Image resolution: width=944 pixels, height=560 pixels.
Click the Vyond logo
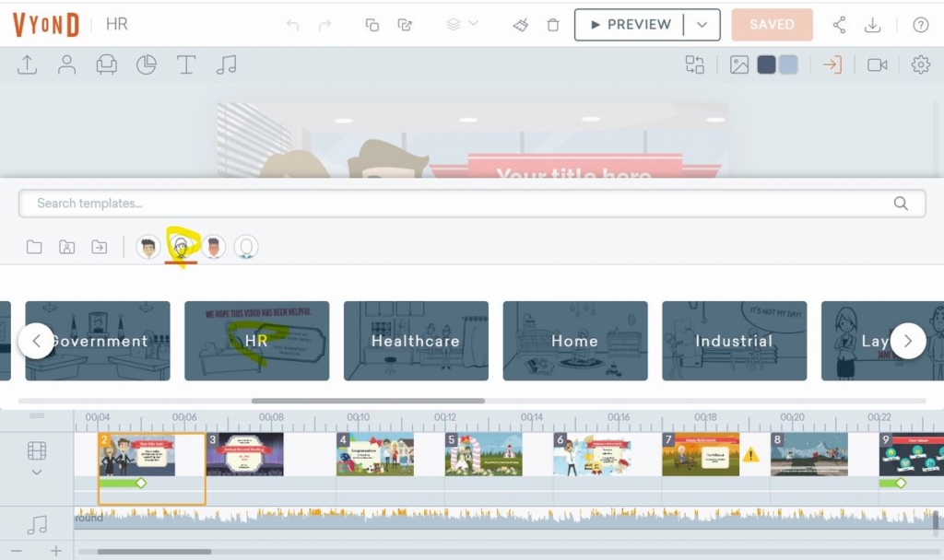46,25
